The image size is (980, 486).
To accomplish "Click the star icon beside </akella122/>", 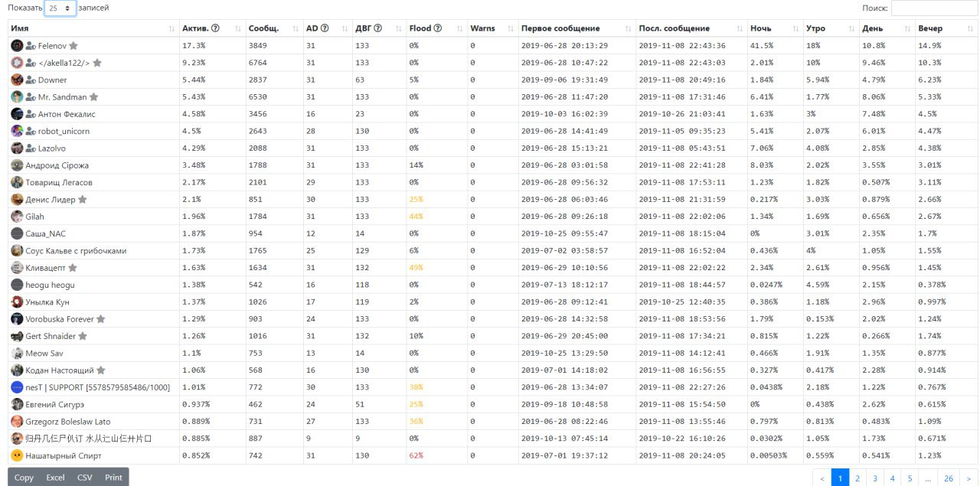I will tap(97, 63).
